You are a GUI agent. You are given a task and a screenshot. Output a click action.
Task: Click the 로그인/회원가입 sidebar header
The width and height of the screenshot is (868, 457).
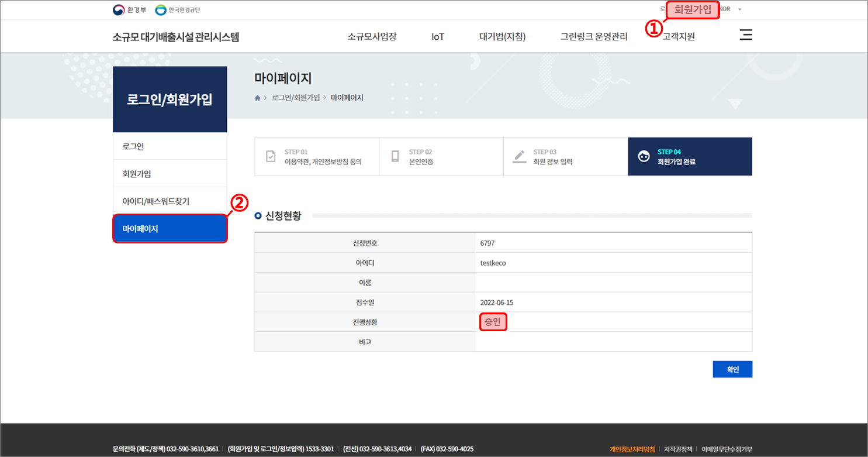pos(170,99)
